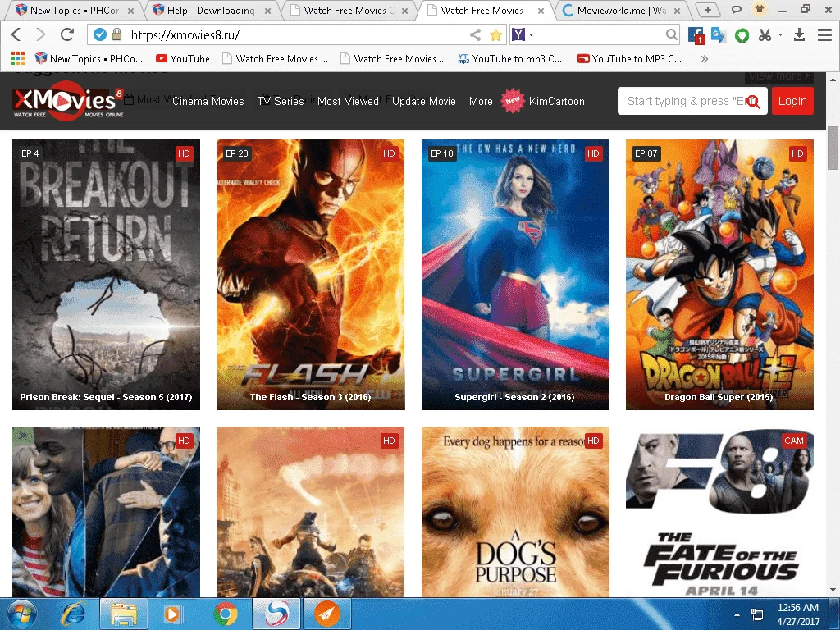Click the browser forward arrow
Screen dimensions: 840x630
[x=41, y=34]
